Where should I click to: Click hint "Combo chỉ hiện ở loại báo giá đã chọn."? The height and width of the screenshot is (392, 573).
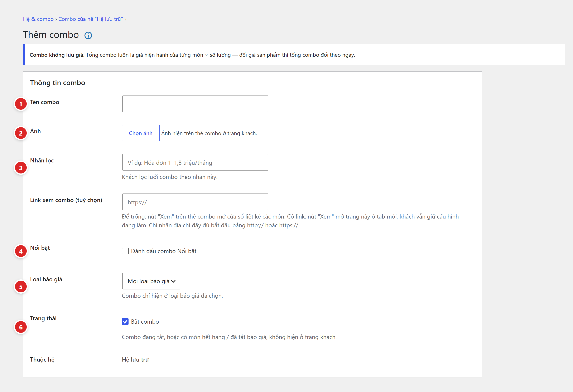(172, 296)
